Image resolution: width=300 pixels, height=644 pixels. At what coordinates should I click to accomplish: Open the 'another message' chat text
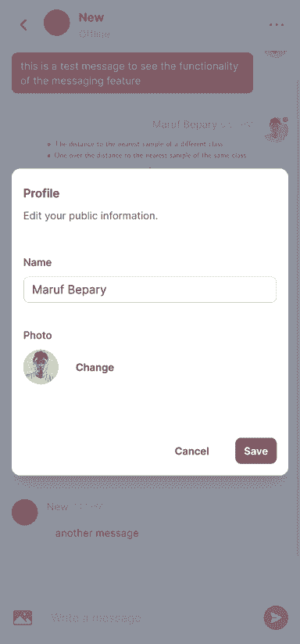click(x=97, y=534)
